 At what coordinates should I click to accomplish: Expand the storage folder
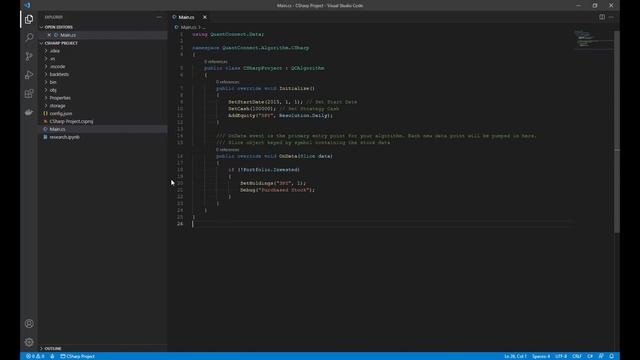click(57, 106)
